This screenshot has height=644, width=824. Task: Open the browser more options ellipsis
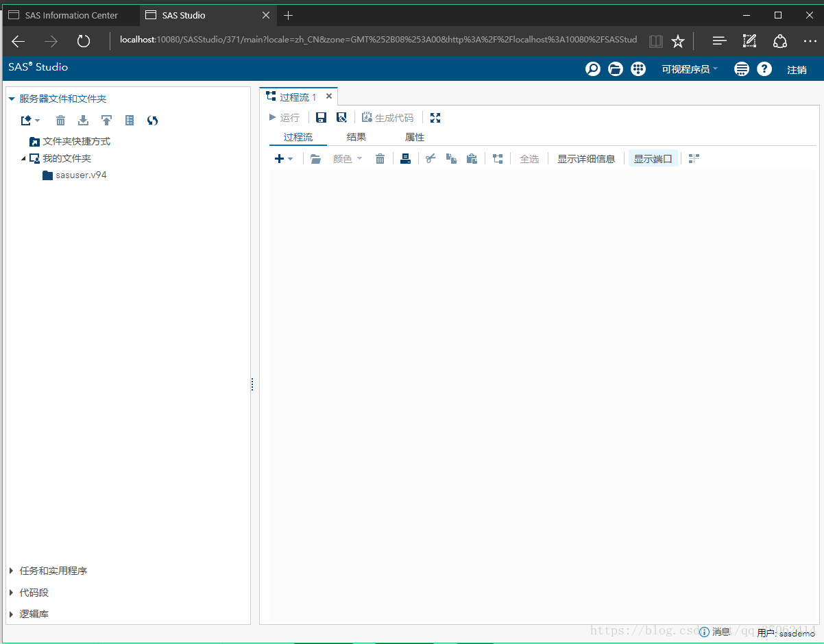pos(810,41)
